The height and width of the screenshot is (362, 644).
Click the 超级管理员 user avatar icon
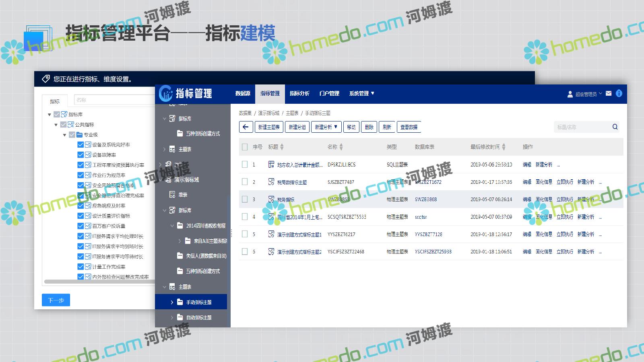570,94
